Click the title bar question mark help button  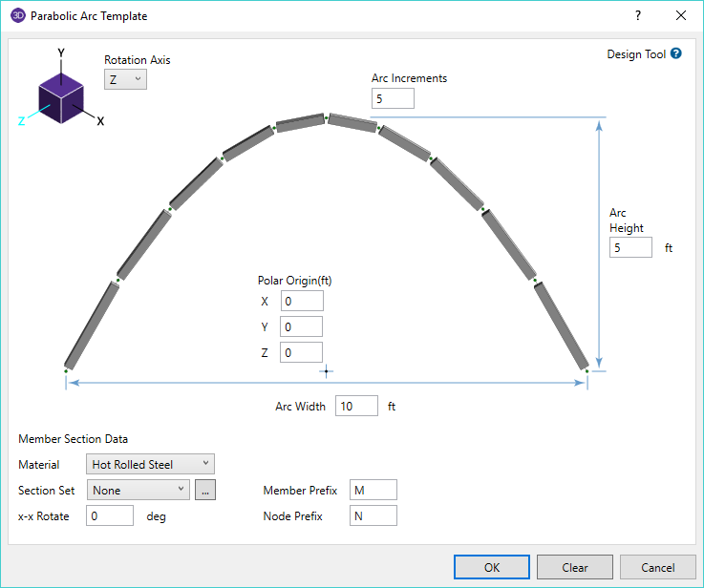coord(637,16)
